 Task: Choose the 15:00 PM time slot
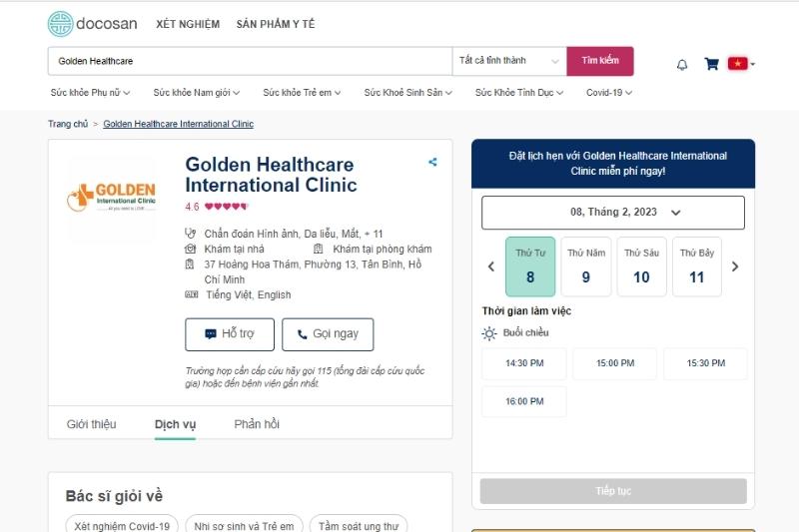tap(614, 363)
